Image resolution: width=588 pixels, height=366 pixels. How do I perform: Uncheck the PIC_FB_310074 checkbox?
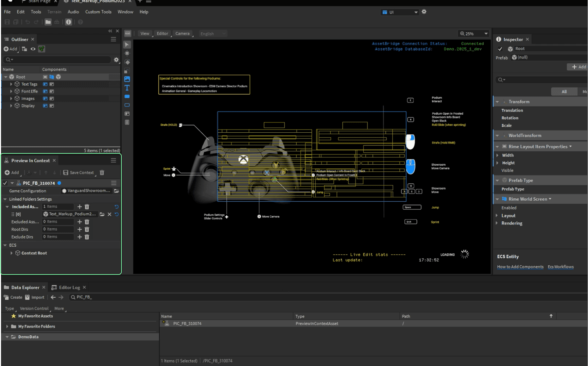click(x=5, y=183)
